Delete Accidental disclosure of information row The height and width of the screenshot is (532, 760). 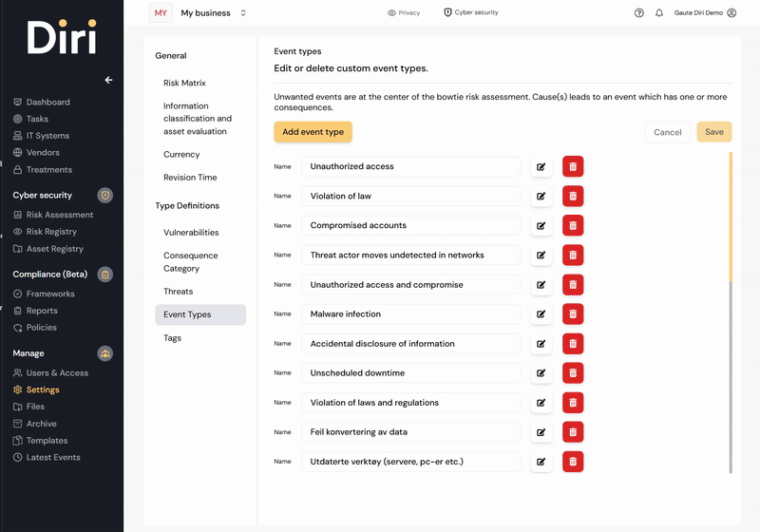(x=573, y=344)
